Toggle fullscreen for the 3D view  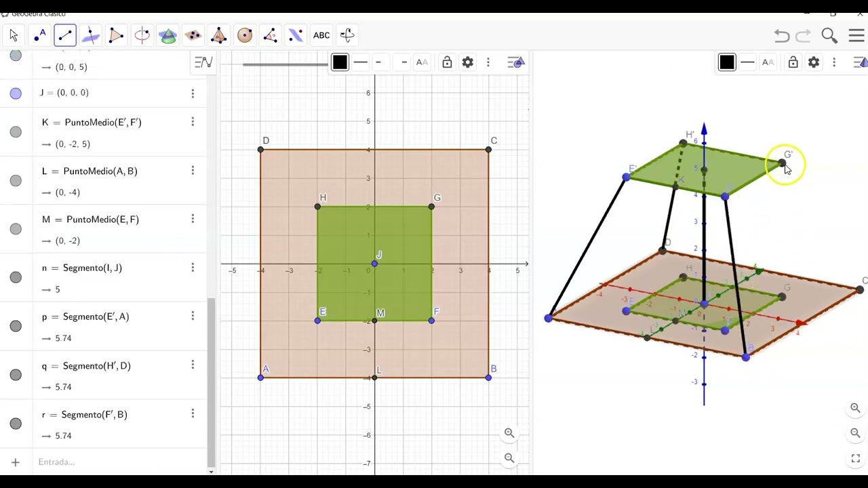pos(855,459)
